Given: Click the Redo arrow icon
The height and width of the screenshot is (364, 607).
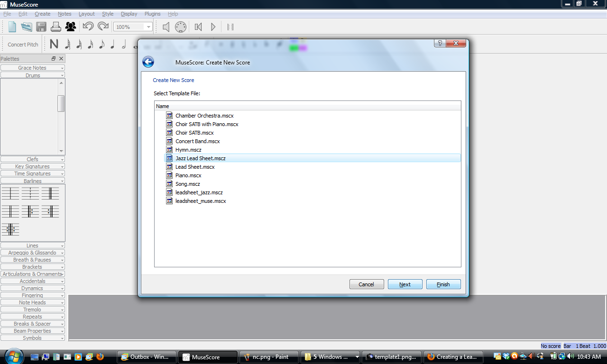Looking at the screenshot, I should 103,27.
